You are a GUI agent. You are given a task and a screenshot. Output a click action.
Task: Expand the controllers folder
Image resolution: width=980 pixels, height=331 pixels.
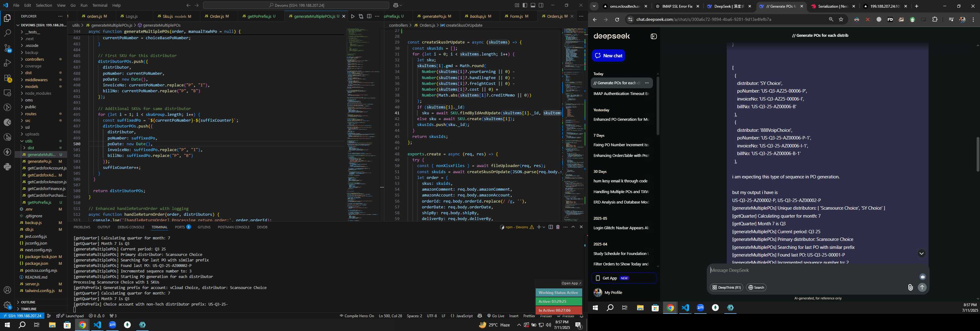[x=35, y=59]
